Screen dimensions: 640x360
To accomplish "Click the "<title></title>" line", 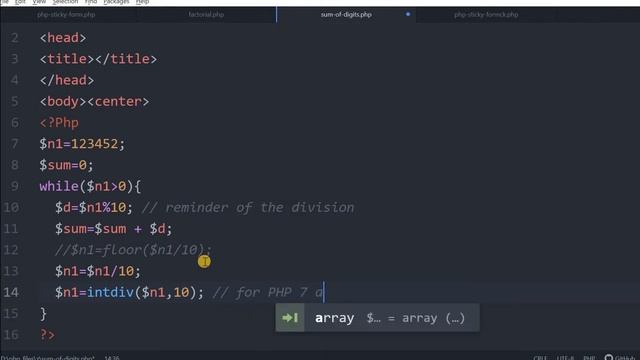I will click(x=98, y=59).
